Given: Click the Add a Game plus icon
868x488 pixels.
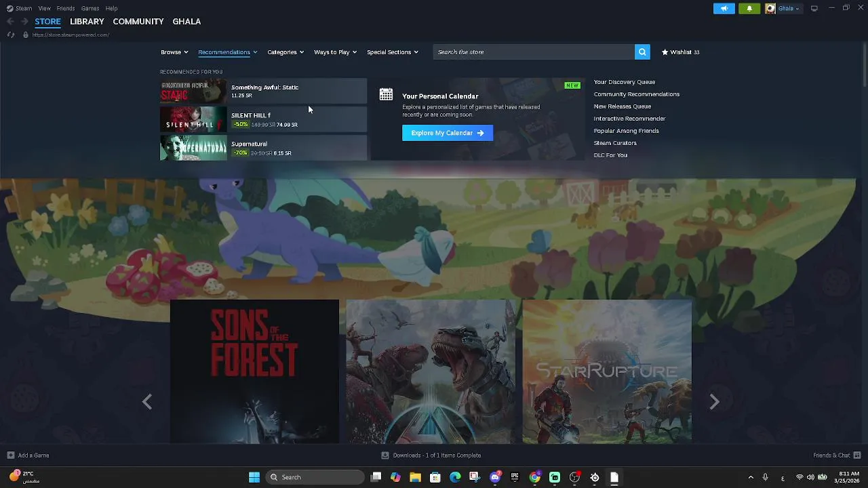Looking at the screenshot, I should 10,455.
